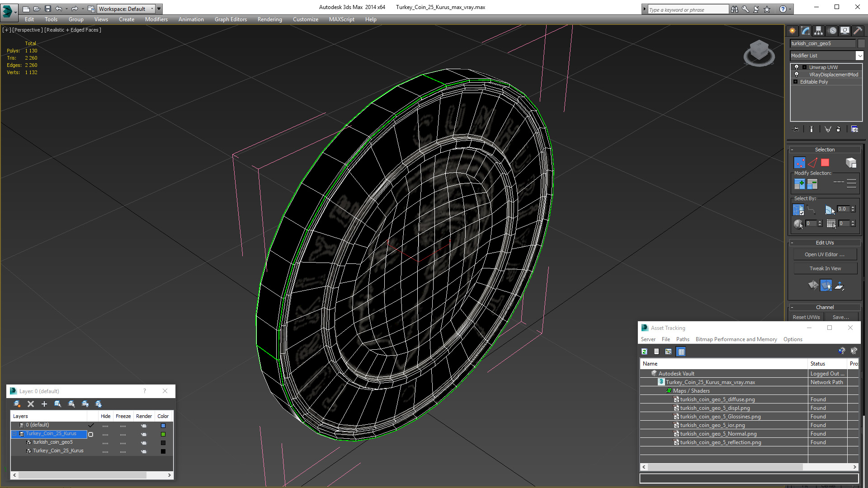Click Delete layer X icon in Layer dialog

pyautogui.click(x=31, y=404)
